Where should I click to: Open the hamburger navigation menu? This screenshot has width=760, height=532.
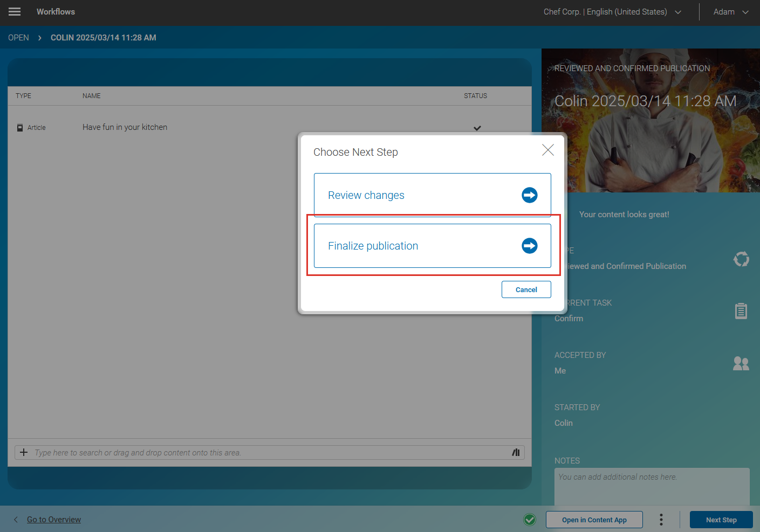pos(14,12)
